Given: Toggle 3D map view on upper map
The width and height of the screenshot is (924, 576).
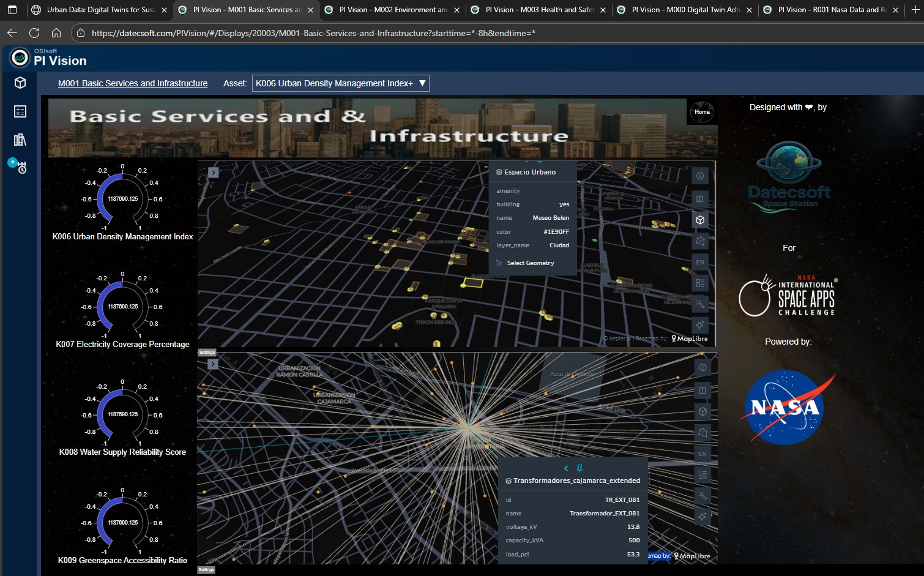Looking at the screenshot, I should (700, 220).
